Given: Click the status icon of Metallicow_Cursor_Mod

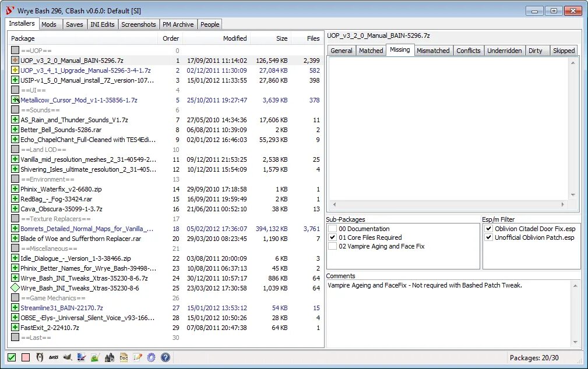Looking at the screenshot, I should [15, 100].
